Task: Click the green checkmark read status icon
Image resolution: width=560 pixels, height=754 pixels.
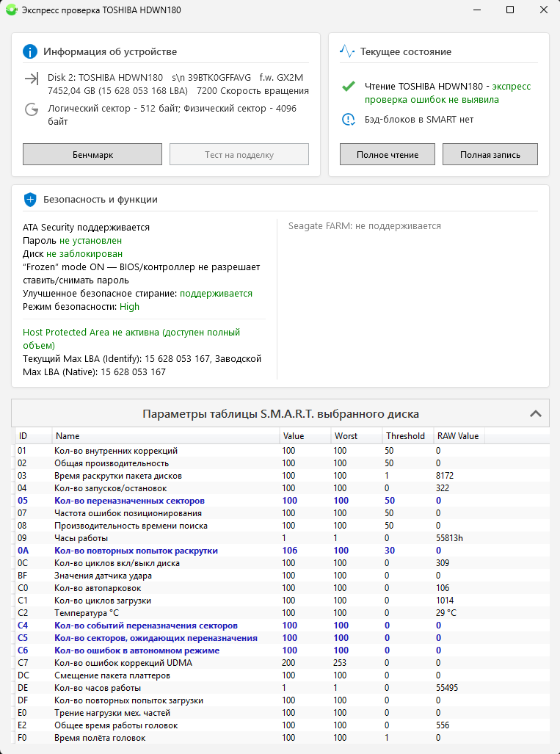Action: 349,87
